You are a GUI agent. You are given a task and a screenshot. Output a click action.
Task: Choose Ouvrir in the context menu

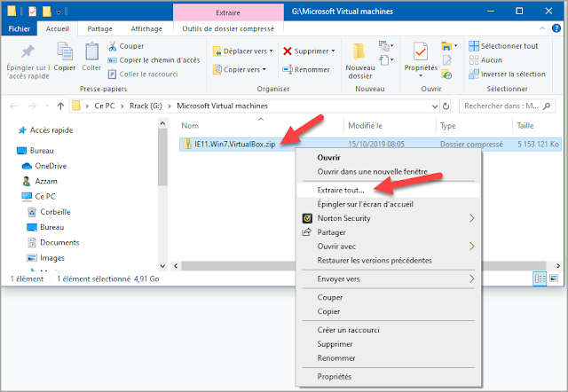pos(389,158)
